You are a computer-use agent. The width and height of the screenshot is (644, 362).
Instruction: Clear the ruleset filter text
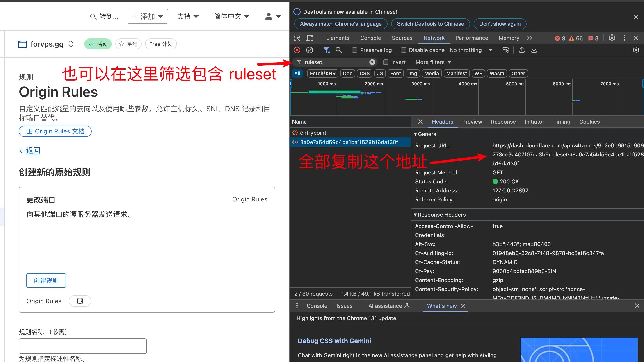(x=372, y=62)
